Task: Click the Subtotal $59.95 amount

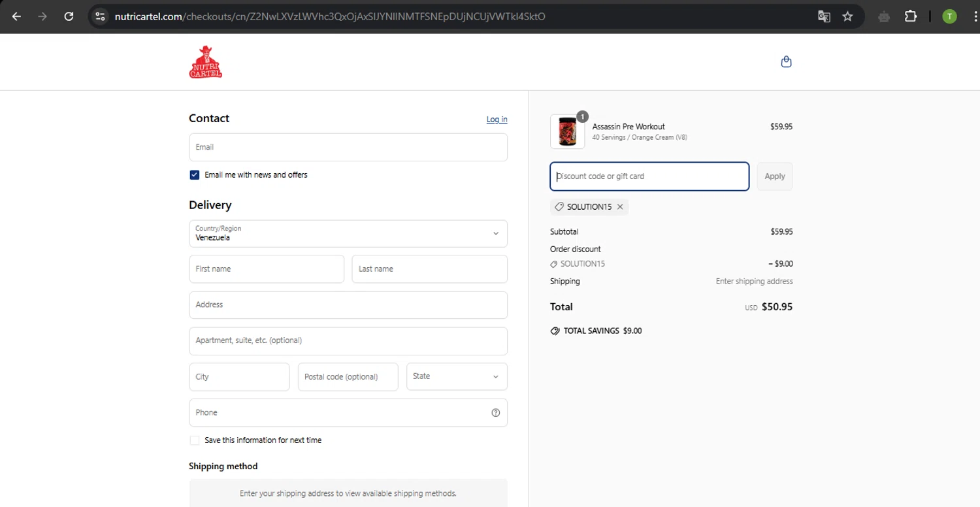Action: click(x=781, y=232)
